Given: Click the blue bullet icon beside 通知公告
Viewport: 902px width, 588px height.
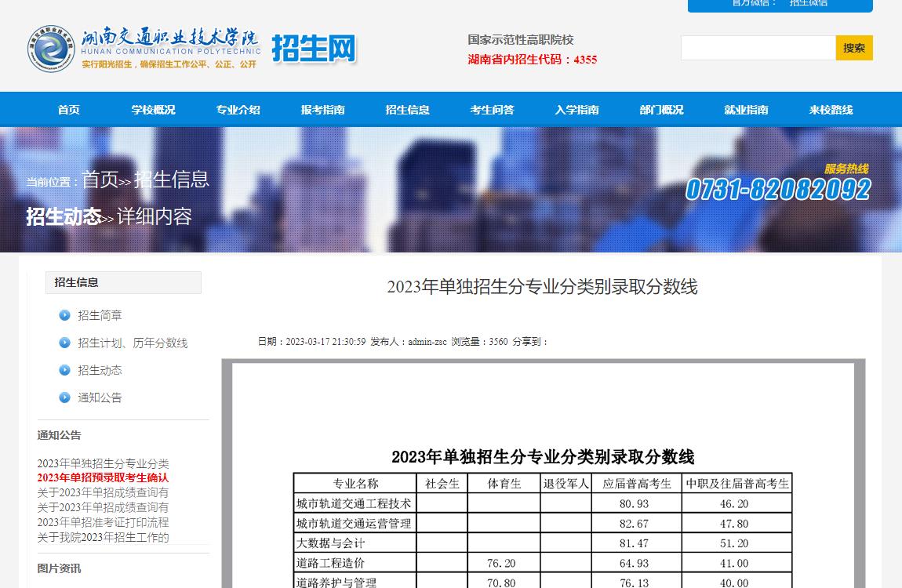Looking at the screenshot, I should point(64,397).
